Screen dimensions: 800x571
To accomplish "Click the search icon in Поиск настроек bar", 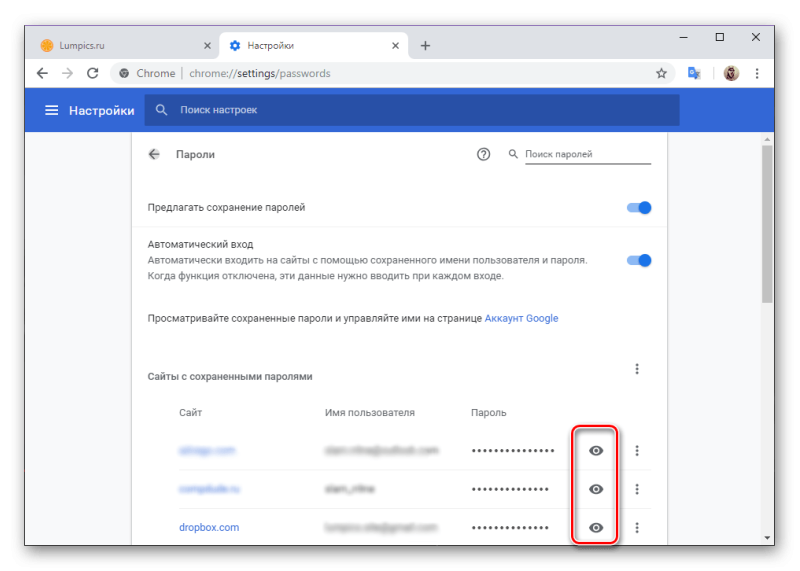I will (x=161, y=110).
